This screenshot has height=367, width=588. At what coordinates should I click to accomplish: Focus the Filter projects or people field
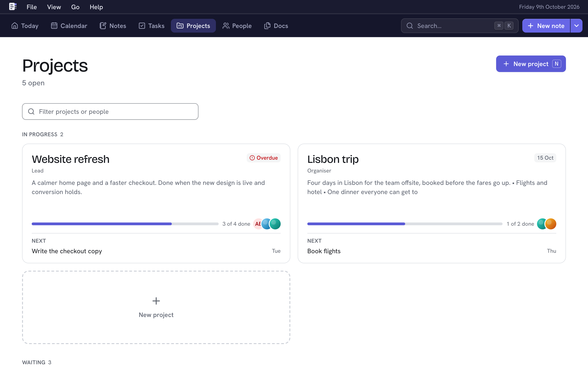tap(110, 111)
